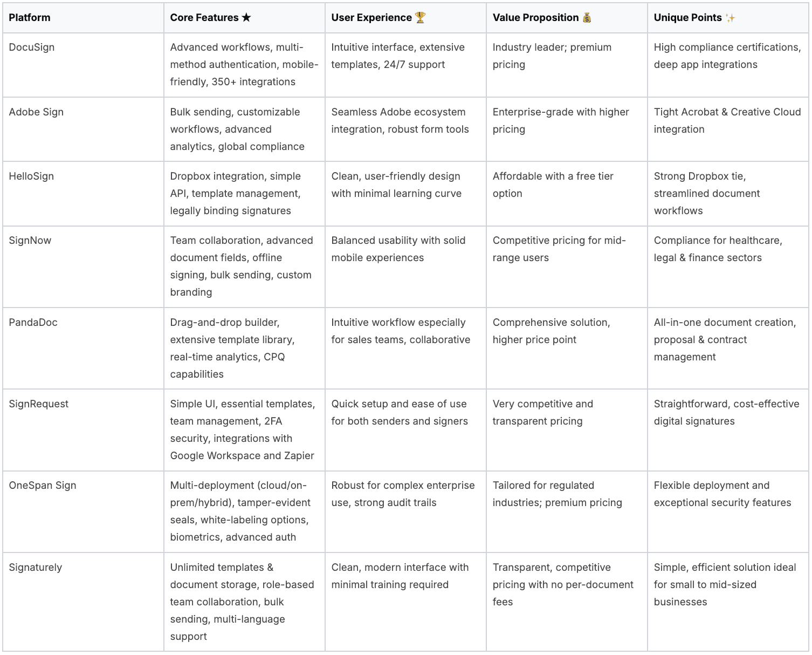Click the trophy icon beside User Experience
Viewport: 812px width, 655px height.
click(421, 18)
